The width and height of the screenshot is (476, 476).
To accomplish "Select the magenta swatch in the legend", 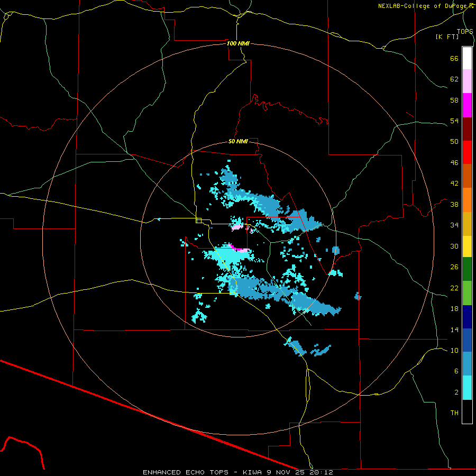I will click(x=467, y=105).
